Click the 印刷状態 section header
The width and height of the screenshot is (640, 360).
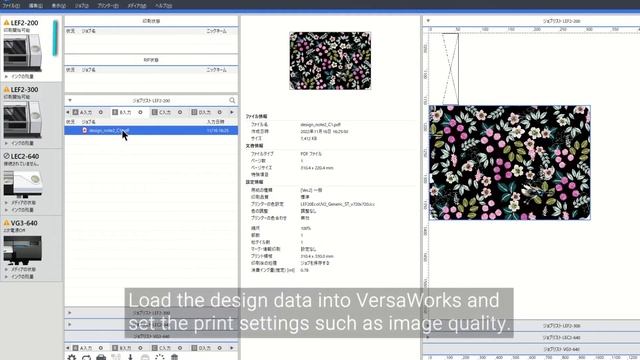(x=151, y=21)
